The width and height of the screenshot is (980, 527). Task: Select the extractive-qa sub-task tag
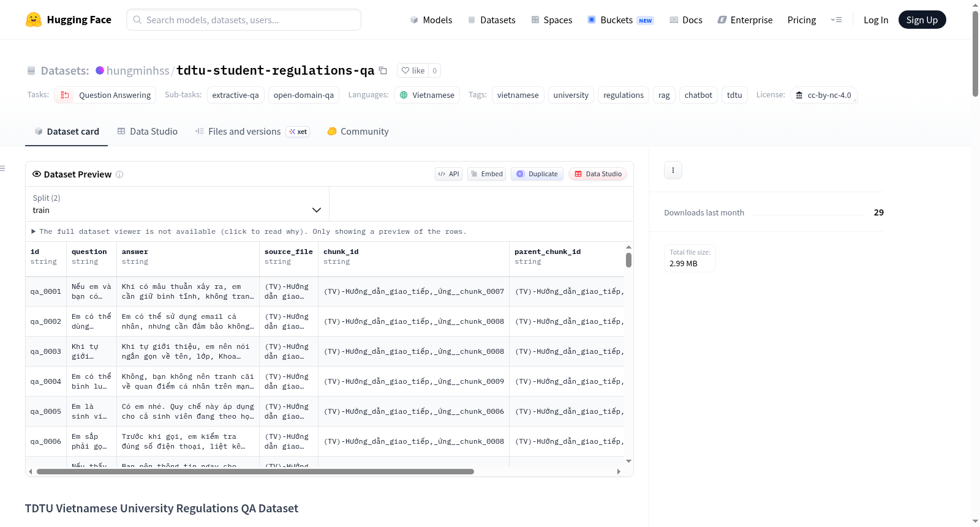pyautogui.click(x=235, y=95)
